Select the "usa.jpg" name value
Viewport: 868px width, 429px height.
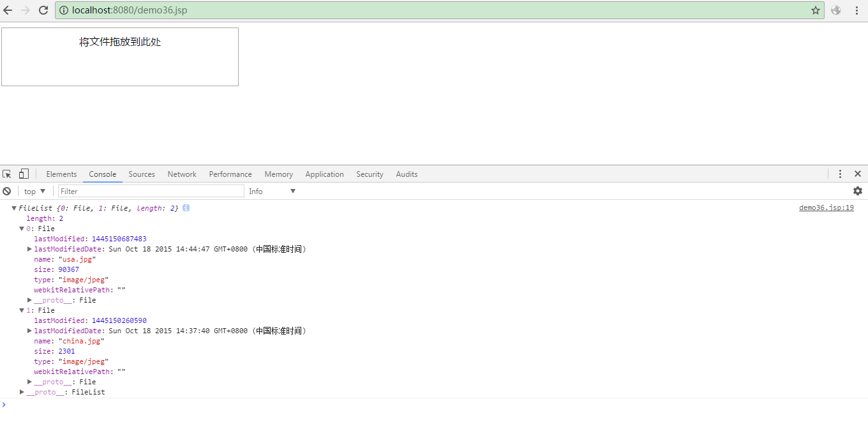tap(77, 259)
